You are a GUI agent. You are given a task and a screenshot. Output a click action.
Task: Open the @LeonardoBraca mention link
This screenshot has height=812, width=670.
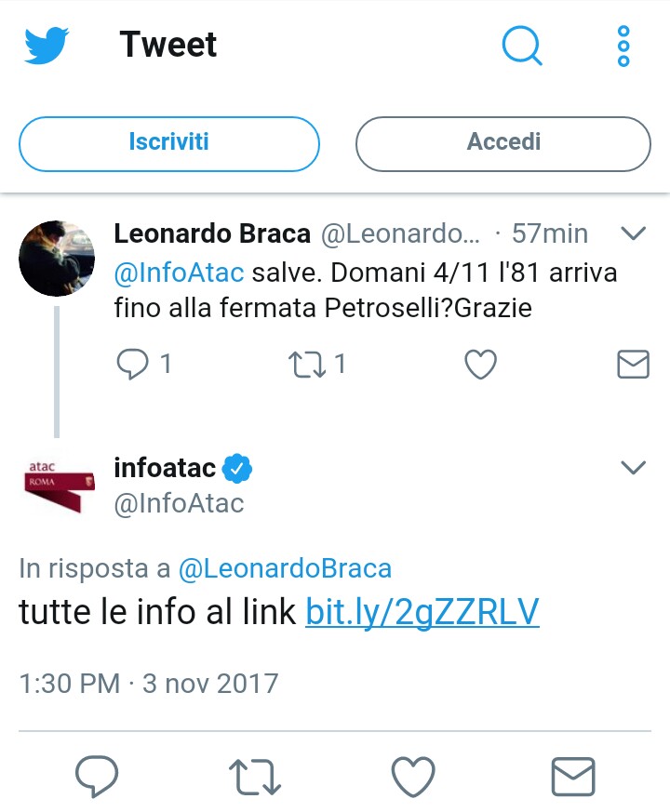click(285, 568)
